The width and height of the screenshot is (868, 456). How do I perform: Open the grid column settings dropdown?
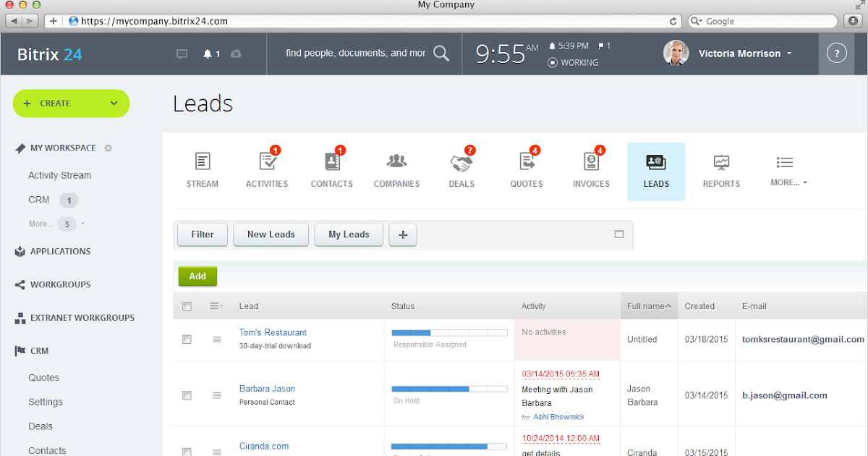(x=216, y=306)
